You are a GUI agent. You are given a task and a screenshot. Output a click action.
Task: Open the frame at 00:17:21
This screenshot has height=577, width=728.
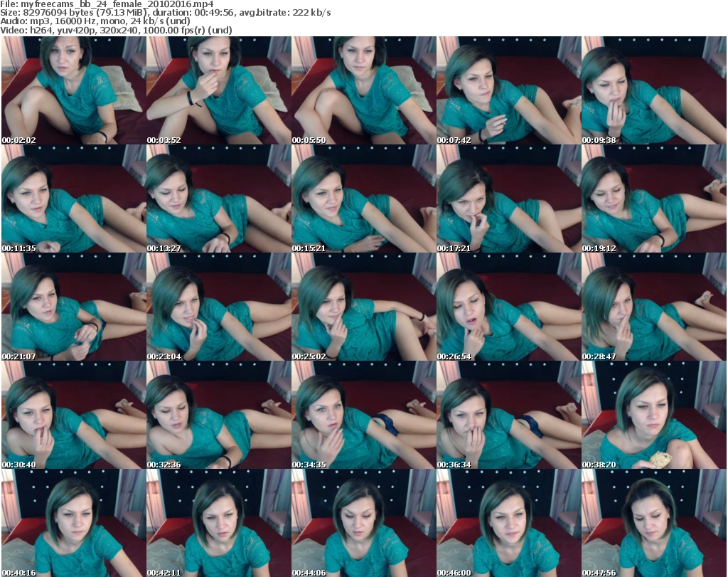[509, 198]
